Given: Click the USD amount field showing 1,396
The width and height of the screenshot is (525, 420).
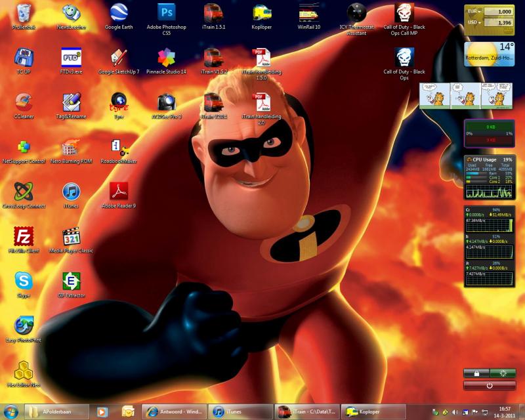Looking at the screenshot, I should pyautogui.click(x=499, y=22).
